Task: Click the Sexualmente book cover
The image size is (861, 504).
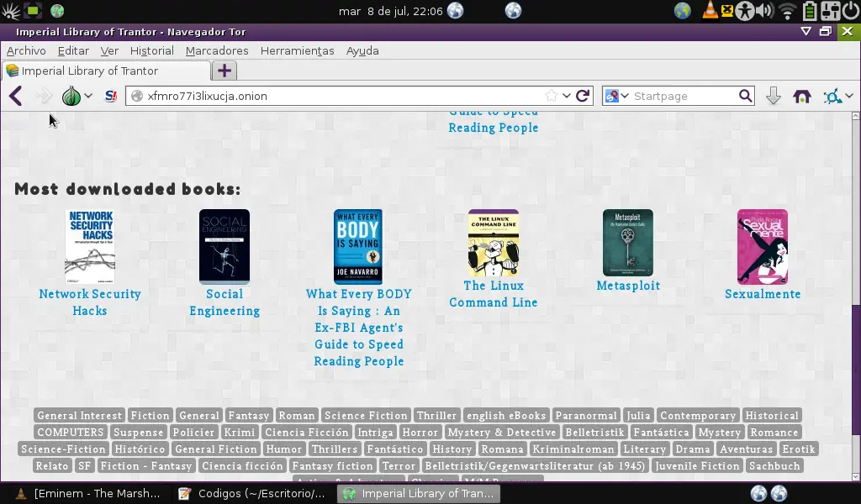Action: [x=762, y=247]
